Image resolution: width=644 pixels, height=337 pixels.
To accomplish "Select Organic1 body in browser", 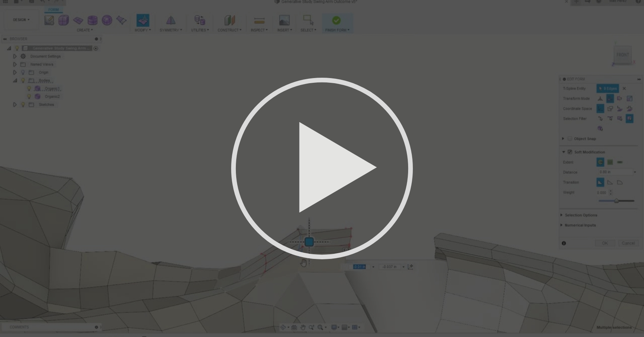I will pos(52,89).
